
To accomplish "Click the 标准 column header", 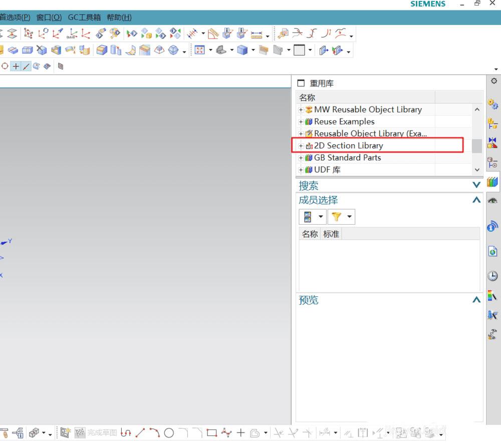I will pos(331,234).
